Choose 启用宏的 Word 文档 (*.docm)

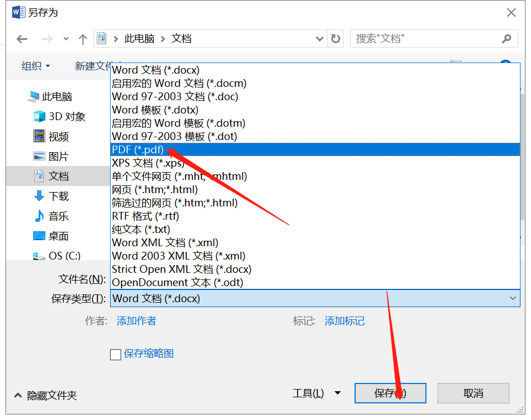(x=315, y=84)
